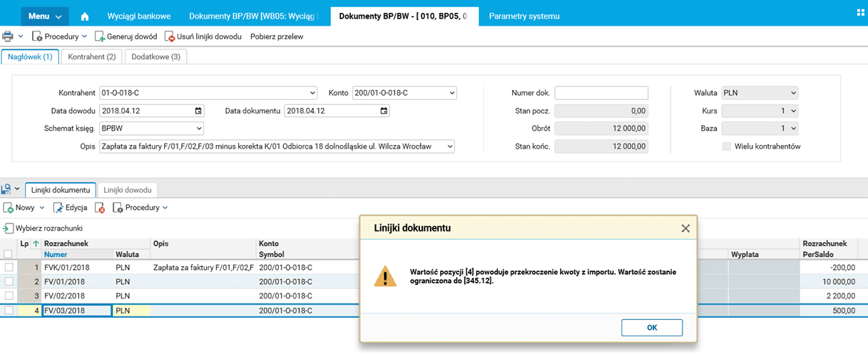
Task: Click the Edycja label
Action: pyautogui.click(x=76, y=208)
